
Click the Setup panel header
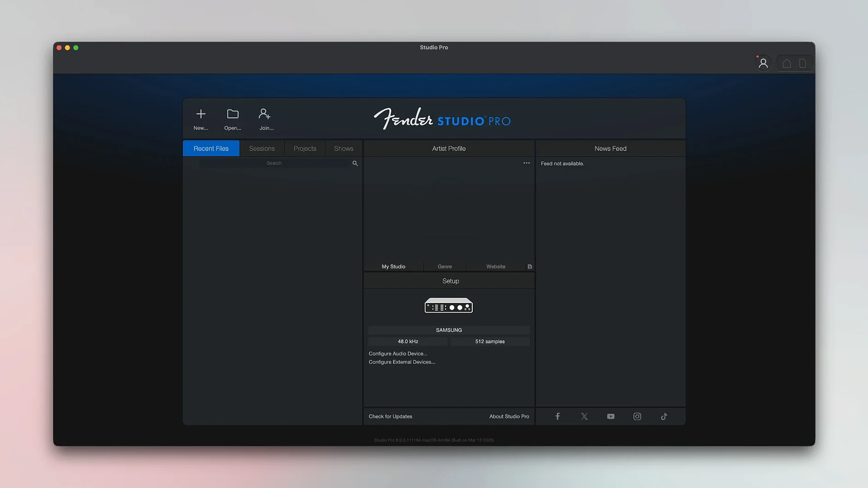click(449, 281)
